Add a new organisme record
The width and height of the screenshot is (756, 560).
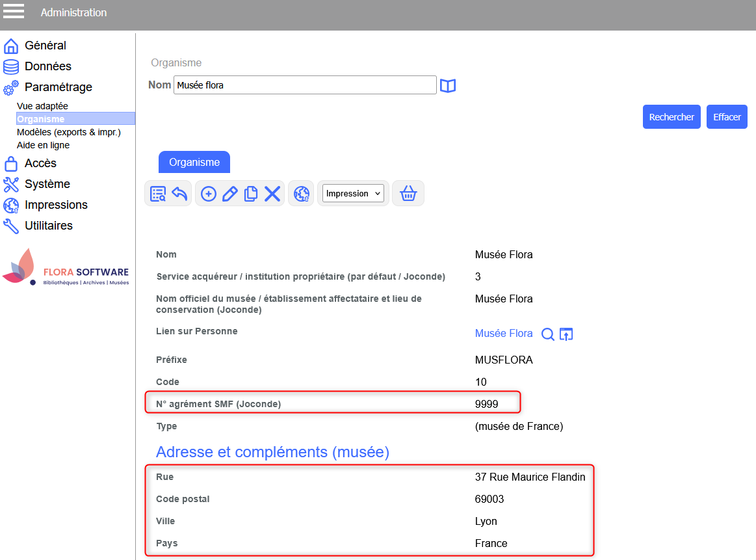point(209,194)
